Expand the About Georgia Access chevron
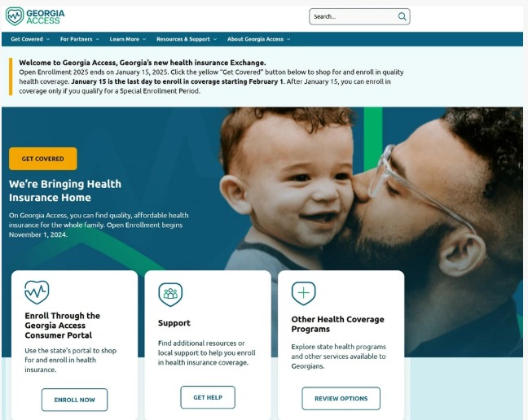528x420 pixels. pyautogui.click(x=288, y=39)
